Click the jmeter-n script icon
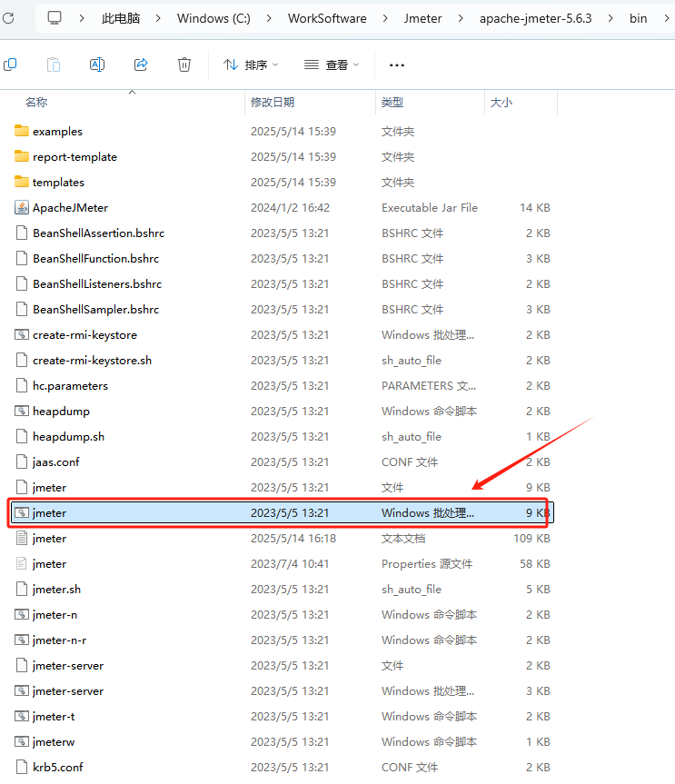This screenshot has height=784, width=675. (22, 614)
